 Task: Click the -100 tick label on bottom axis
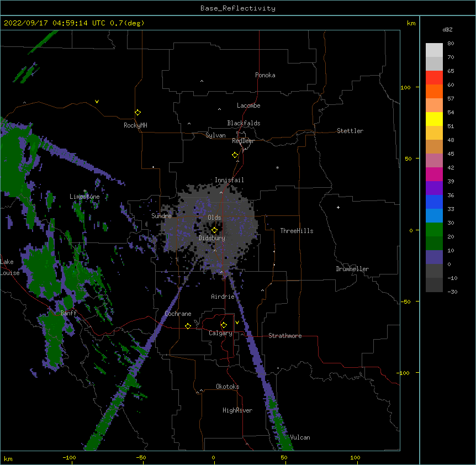pos(69,457)
